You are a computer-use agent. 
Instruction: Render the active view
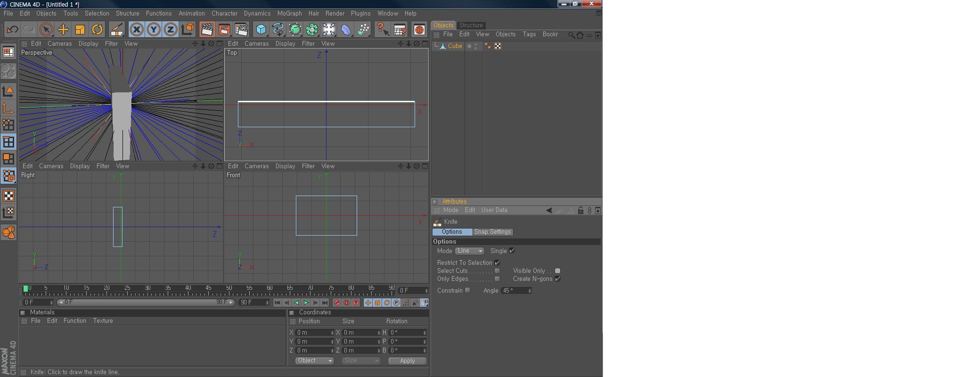click(207, 29)
